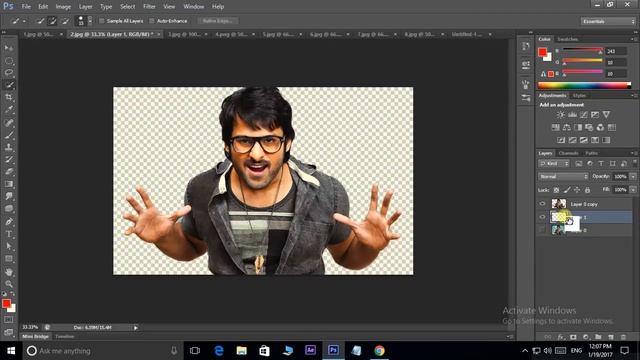
Task: Select the Lasso tool
Action: click(x=9, y=73)
